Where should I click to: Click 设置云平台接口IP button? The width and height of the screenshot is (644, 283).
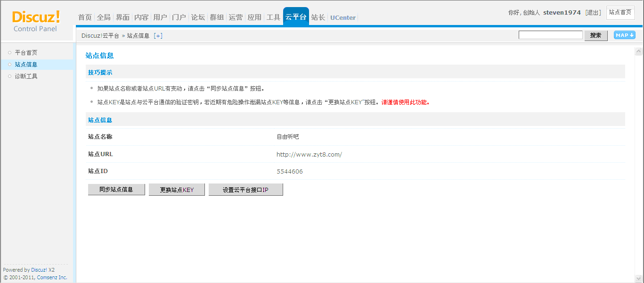[245, 190]
